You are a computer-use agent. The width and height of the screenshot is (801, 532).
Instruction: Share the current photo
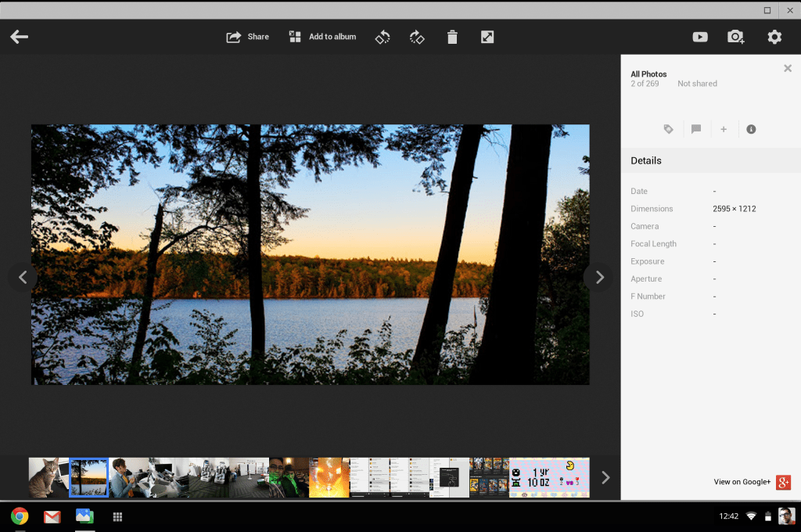tap(248, 37)
